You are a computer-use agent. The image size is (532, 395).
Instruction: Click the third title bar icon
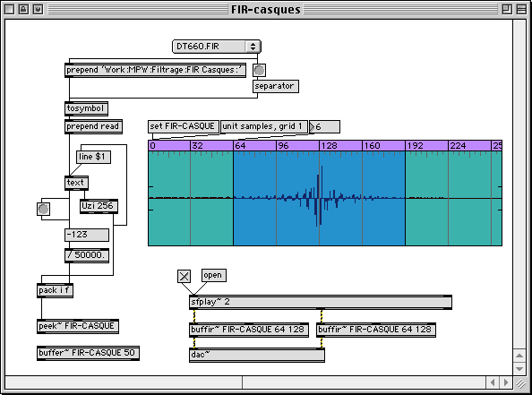(38, 9)
